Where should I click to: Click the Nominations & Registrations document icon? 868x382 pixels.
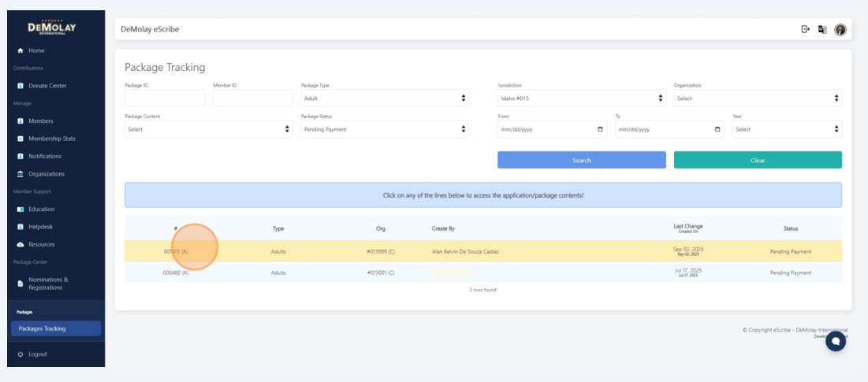20,284
